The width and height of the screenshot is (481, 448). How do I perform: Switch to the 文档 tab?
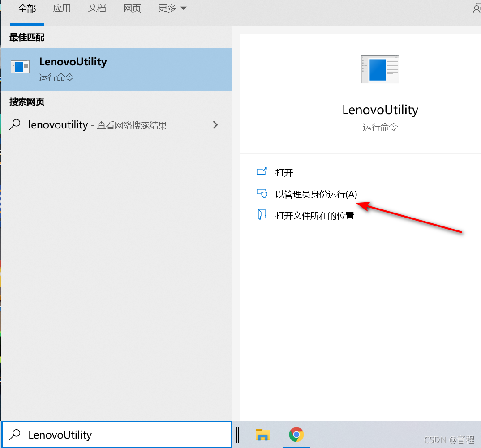pyautogui.click(x=97, y=8)
